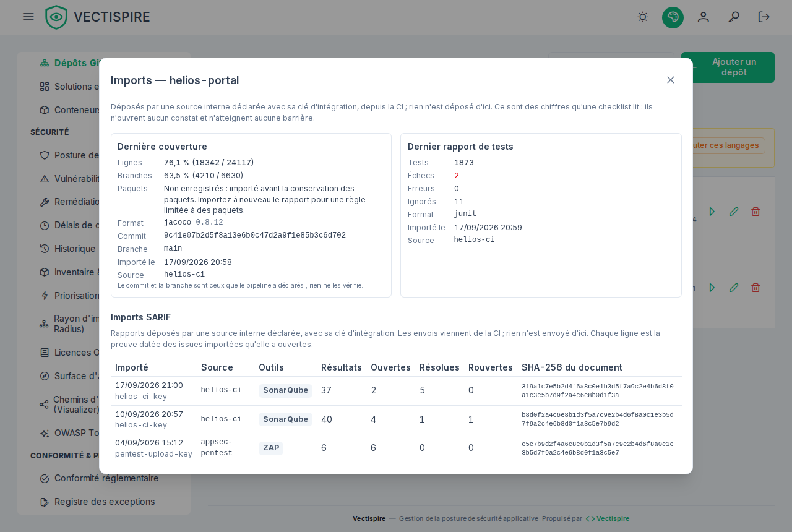Click the SonarQube tag in 17/09/2026 row
Viewport: 792px width, 532px height.
[285, 390]
